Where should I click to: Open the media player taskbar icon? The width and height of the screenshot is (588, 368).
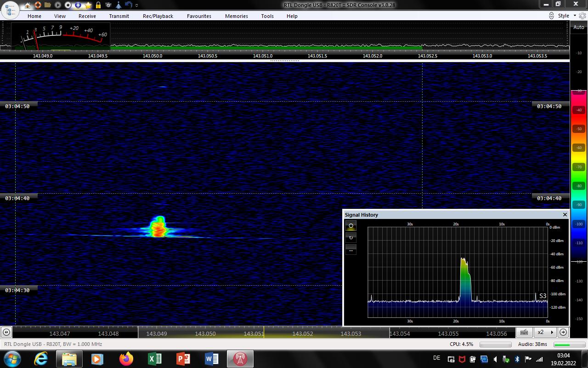(x=97, y=359)
